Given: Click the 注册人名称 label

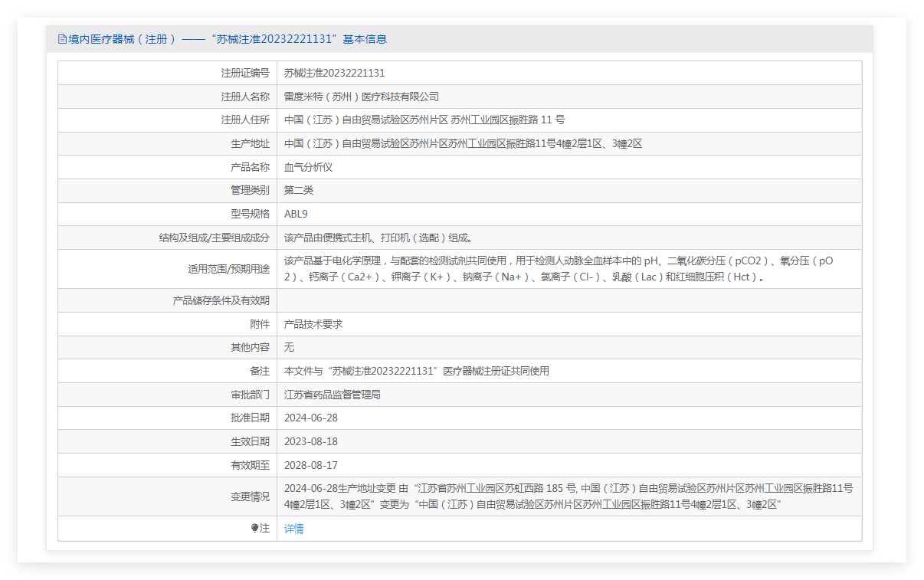Looking at the screenshot, I should [x=245, y=97].
